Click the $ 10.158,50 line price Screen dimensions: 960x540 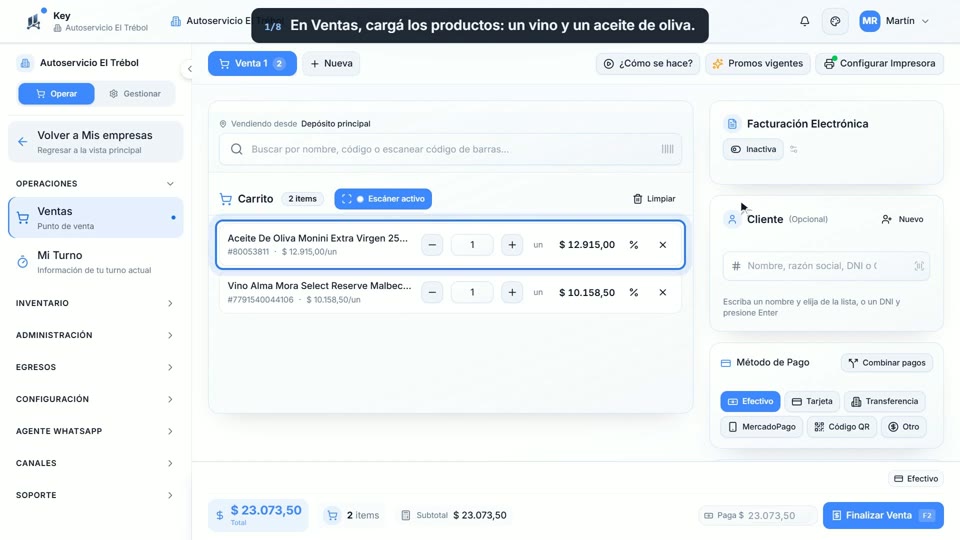coord(587,293)
